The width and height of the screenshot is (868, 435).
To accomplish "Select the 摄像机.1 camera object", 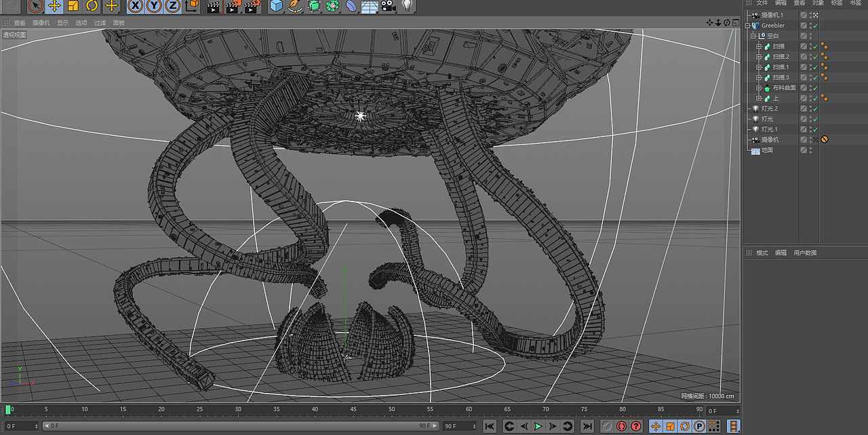I will click(x=772, y=15).
